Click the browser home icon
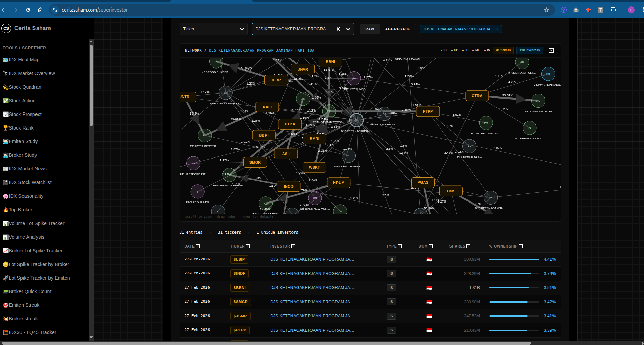Image resolution: width=644 pixels, height=345 pixels. (x=40, y=10)
